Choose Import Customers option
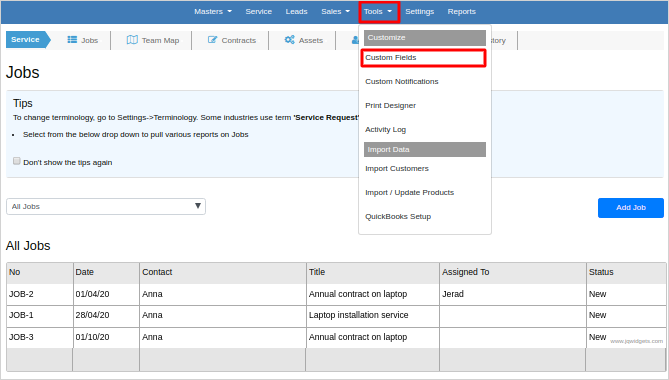 (397, 168)
